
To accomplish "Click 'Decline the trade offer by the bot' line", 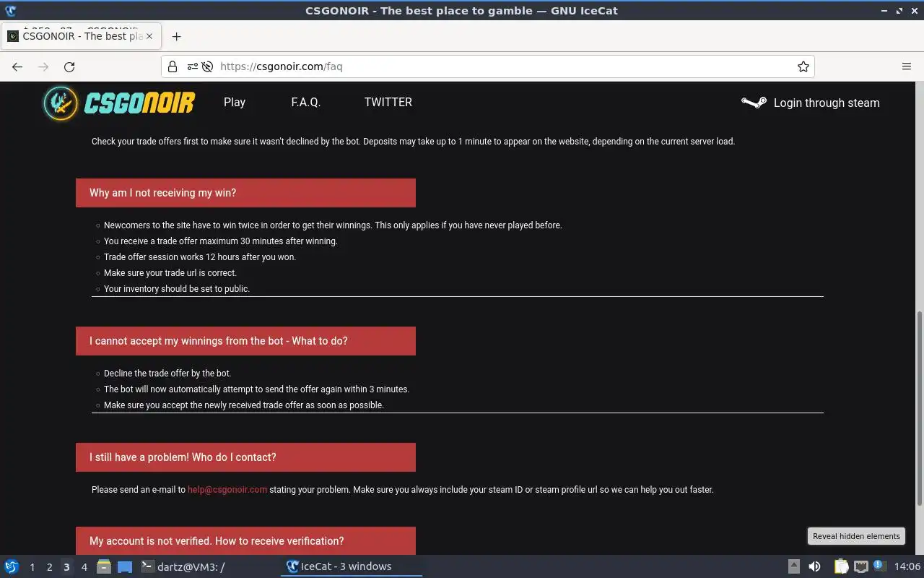I will point(167,374).
